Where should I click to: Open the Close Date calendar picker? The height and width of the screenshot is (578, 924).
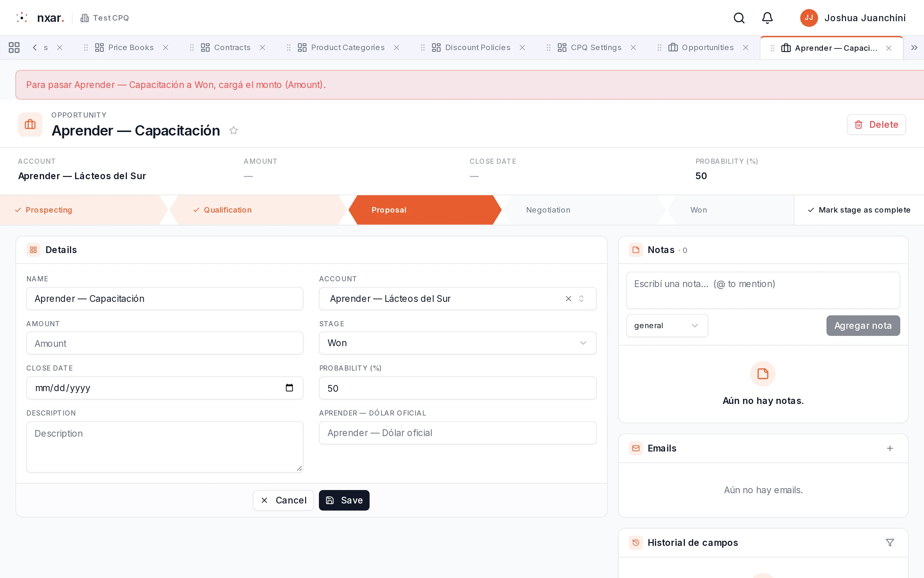tap(289, 388)
